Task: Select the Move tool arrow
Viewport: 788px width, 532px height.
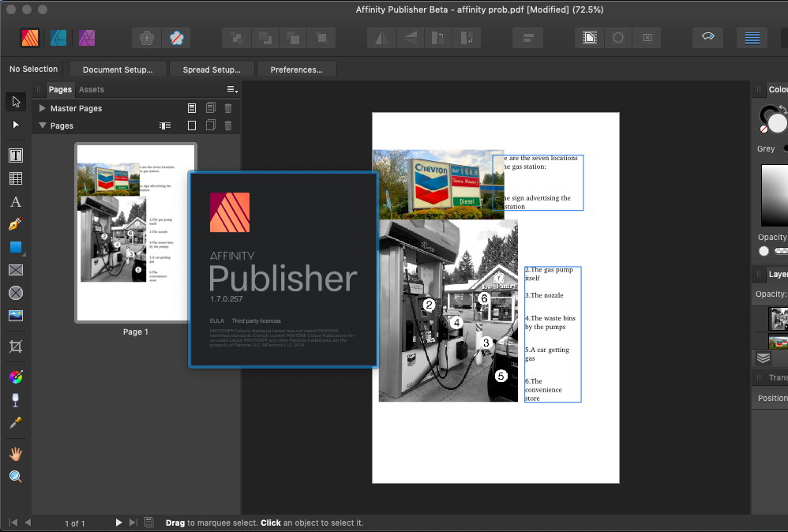Action: (x=16, y=102)
